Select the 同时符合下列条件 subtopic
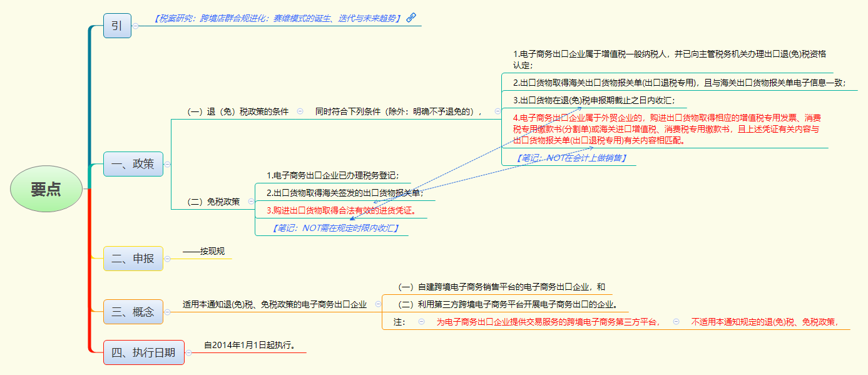 [399, 111]
